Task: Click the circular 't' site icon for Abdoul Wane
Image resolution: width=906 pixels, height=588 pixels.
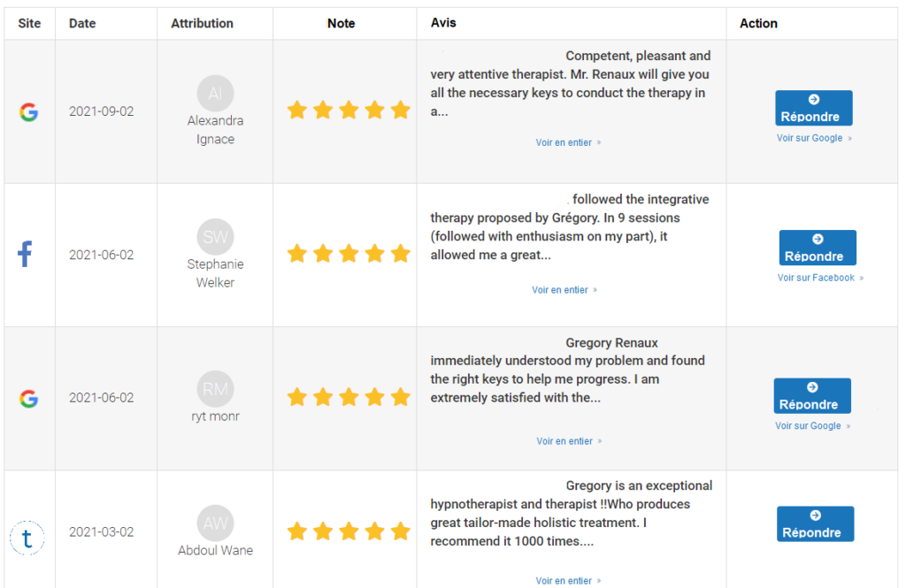Action: [x=27, y=538]
